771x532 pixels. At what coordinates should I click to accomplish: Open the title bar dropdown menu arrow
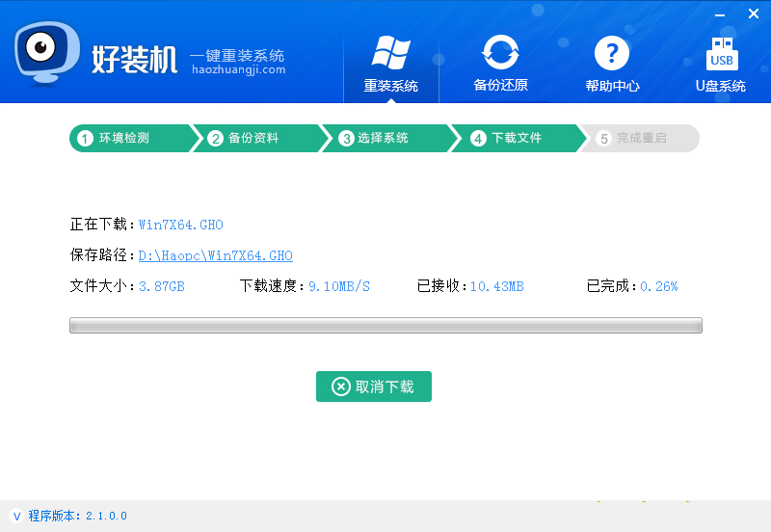[x=692, y=14]
